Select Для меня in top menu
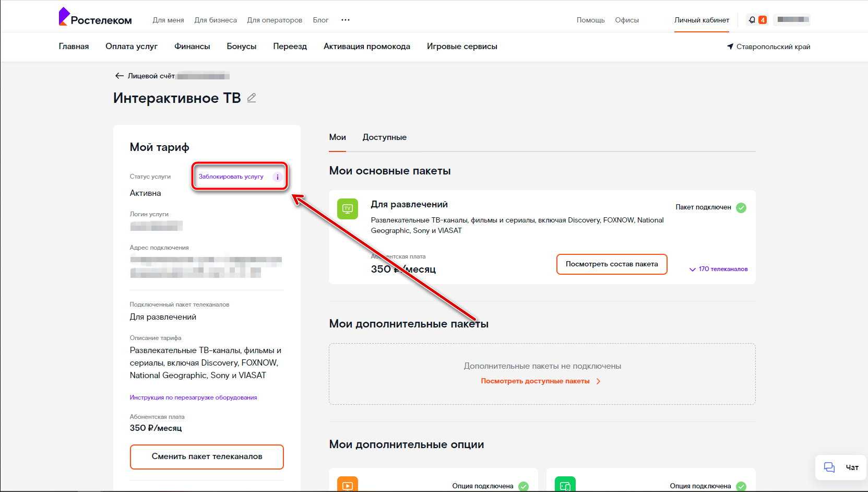 168,20
